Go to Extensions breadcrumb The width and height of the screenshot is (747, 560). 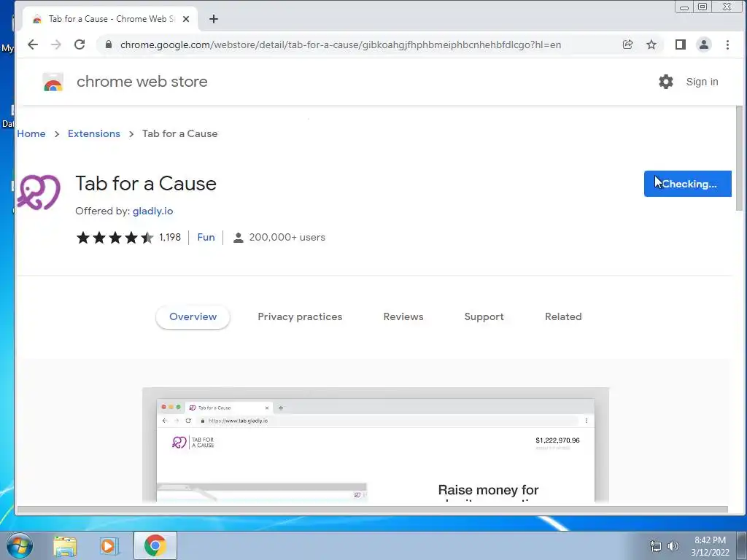click(x=94, y=134)
